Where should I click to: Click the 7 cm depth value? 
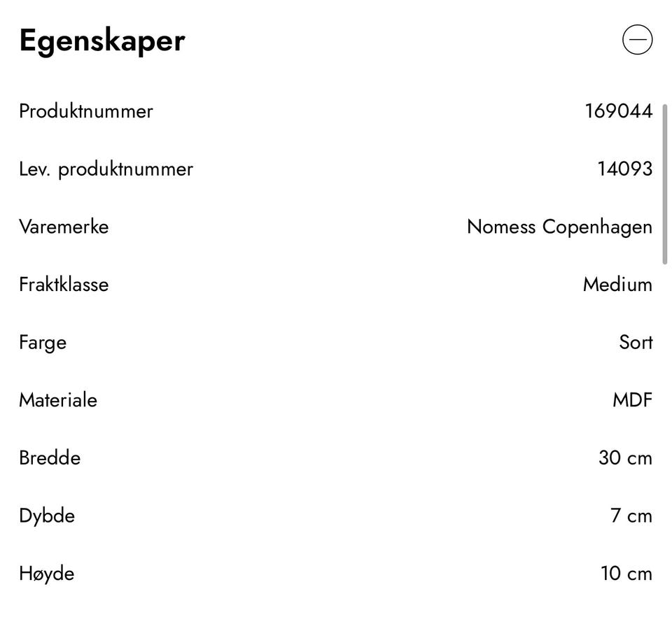[631, 516]
